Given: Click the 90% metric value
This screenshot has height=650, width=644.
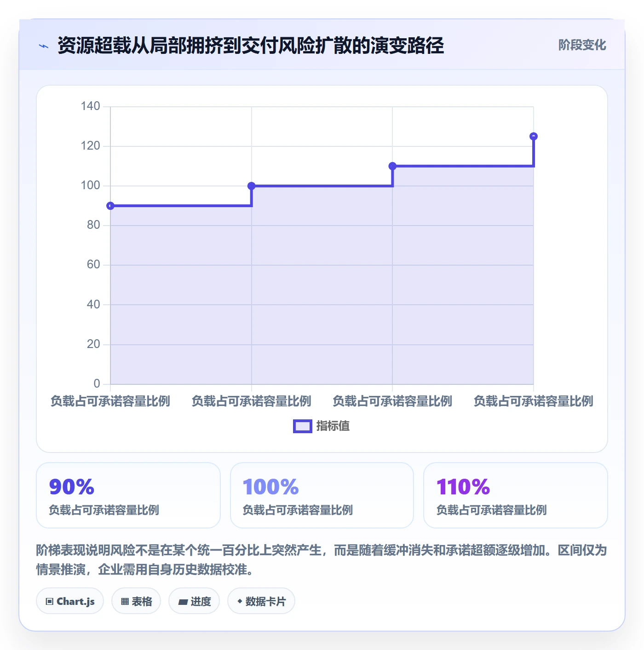Looking at the screenshot, I should click(72, 487).
